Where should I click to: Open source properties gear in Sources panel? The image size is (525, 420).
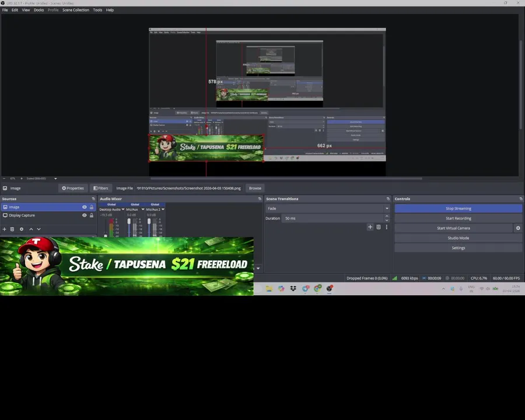click(22, 229)
